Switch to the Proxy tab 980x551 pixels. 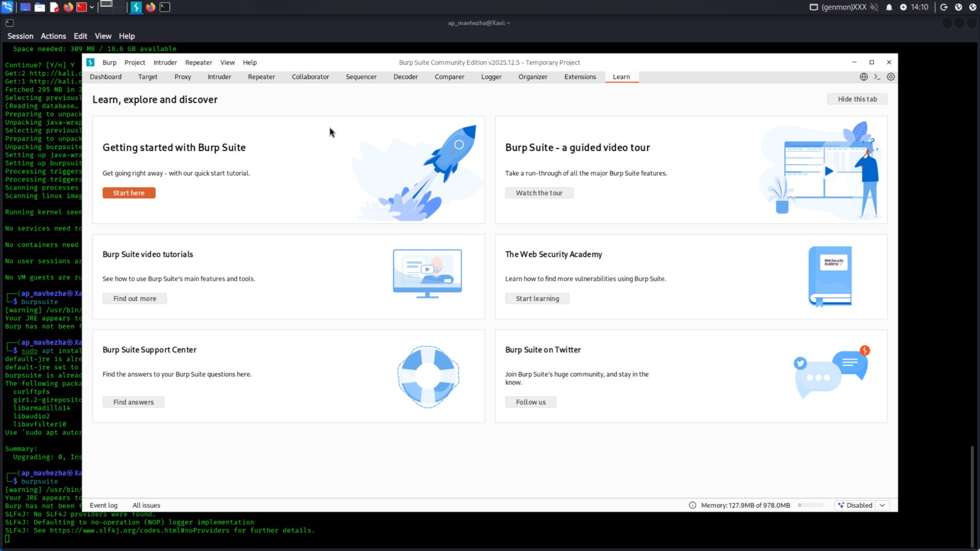[x=182, y=77]
